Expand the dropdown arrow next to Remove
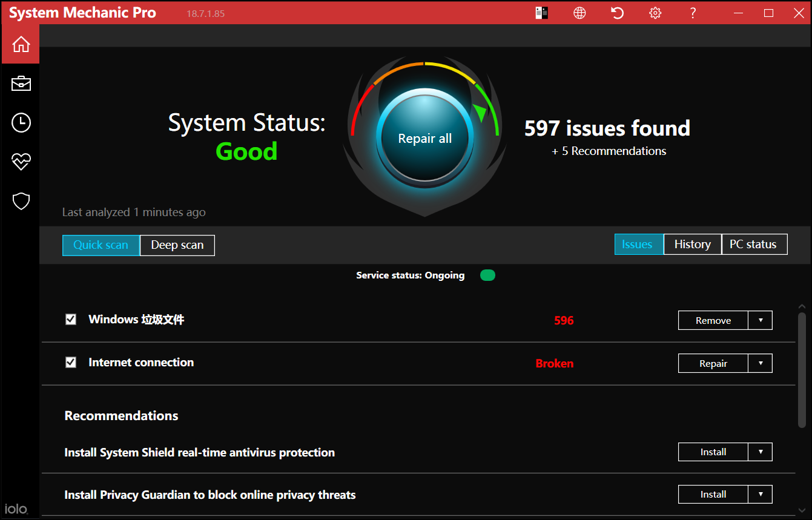812x520 pixels. pos(761,320)
